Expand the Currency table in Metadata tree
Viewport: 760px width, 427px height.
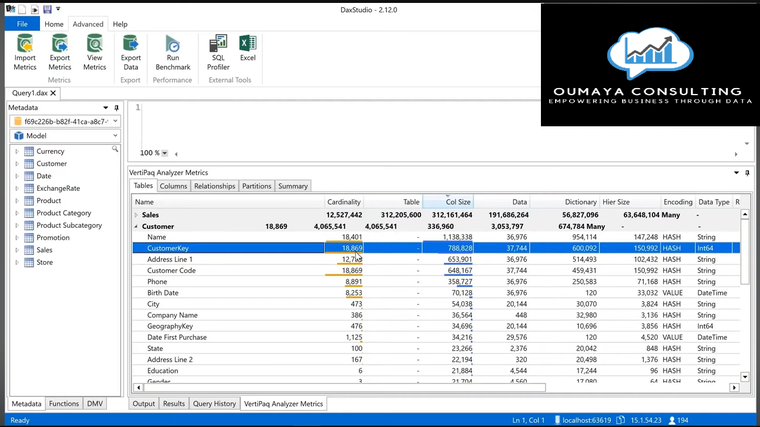[x=16, y=151]
